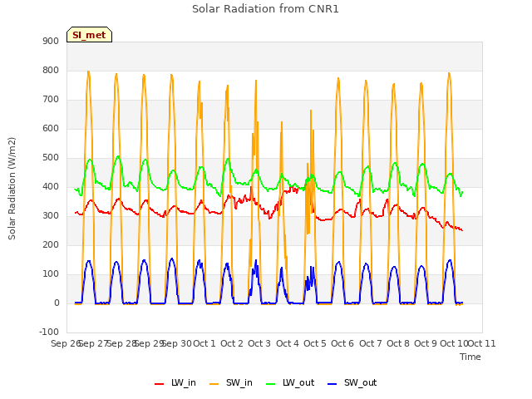The width and height of the screenshot is (532, 399).
Task: Click the Oct 6 x-axis label
Action: 342,343
